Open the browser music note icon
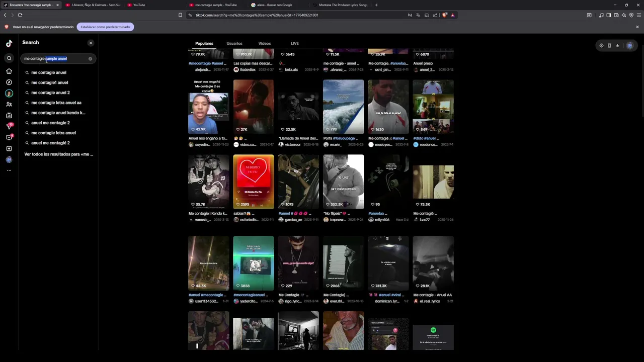The image size is (644, 362). [x=601, y=15]
